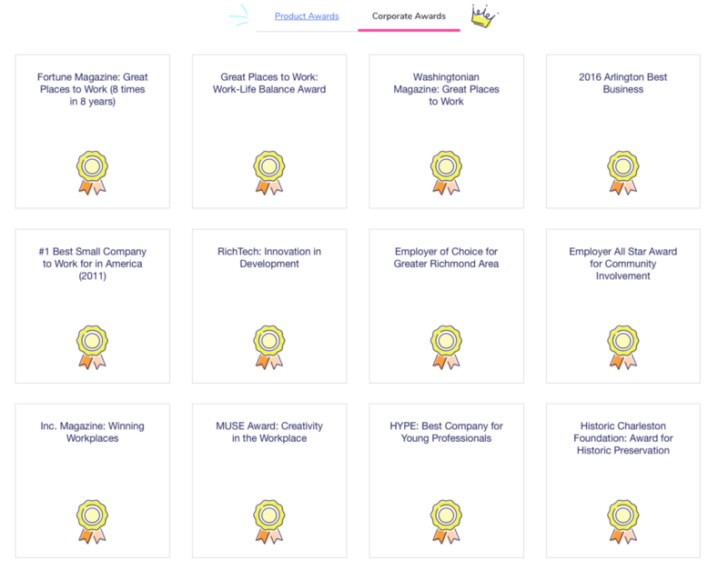This screenshot has width=728, height=581.
Task: Click ribbon icon under #1 Best Small Company
Action: point(93,347)
